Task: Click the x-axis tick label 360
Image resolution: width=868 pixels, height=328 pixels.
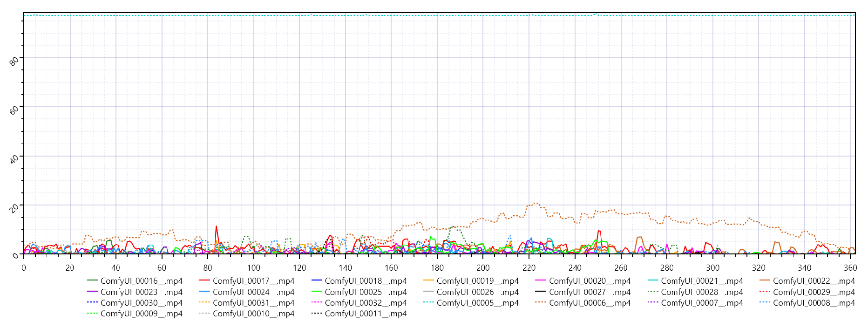Action: click(850, 268)
